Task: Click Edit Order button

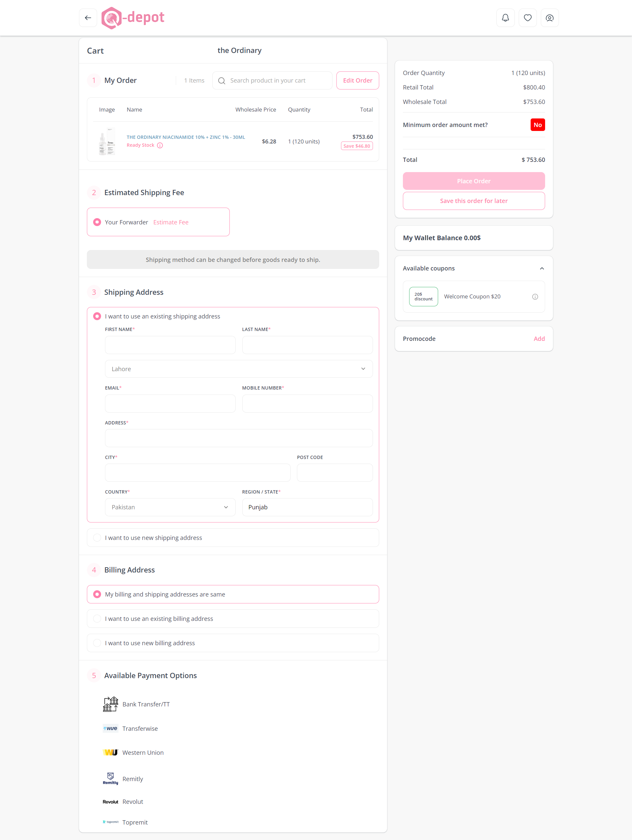Action: [357, 81]
